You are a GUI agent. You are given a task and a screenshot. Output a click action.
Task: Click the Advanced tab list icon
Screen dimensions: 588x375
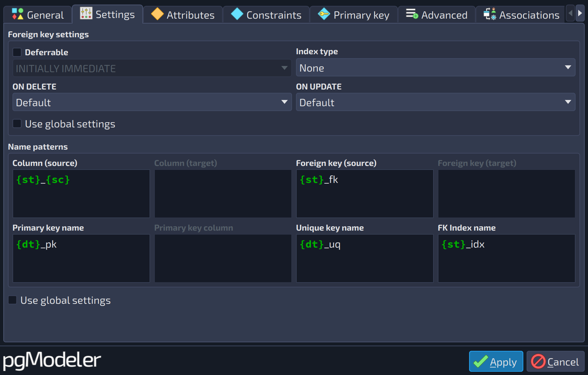pyautogui.click(x=412, y=14)
